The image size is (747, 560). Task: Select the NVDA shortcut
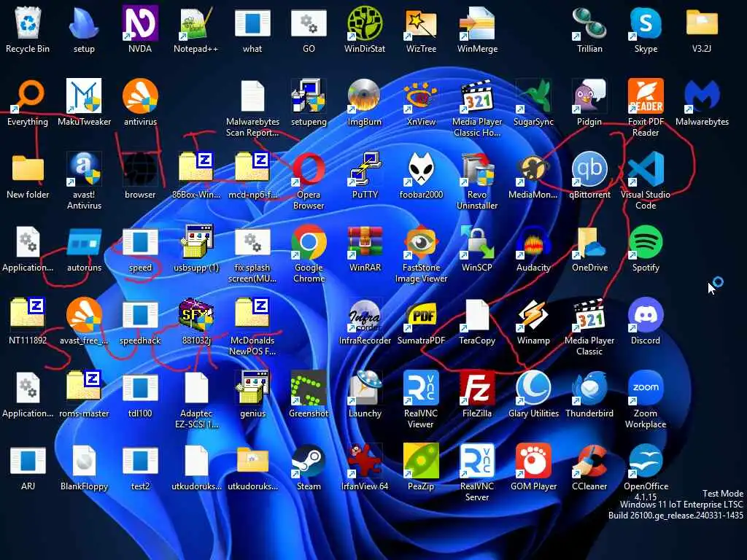[140, 23]
